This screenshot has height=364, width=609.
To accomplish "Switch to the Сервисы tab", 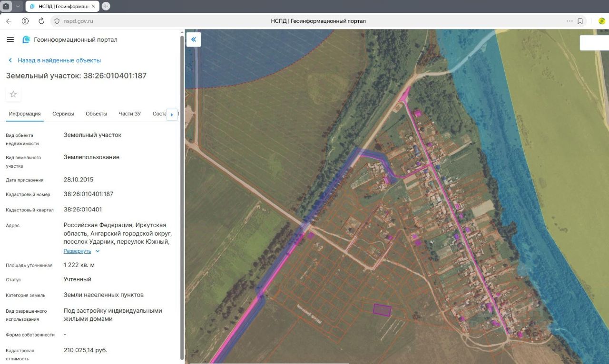I will pyautogui.click(x=63, y=114).
